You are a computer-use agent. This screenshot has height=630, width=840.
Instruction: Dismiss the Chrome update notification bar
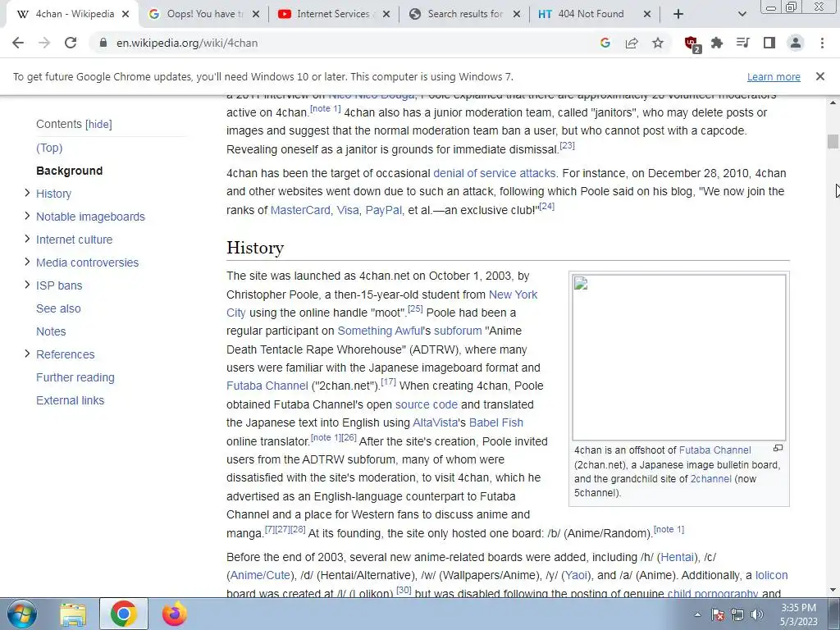[x=819, y=76]
